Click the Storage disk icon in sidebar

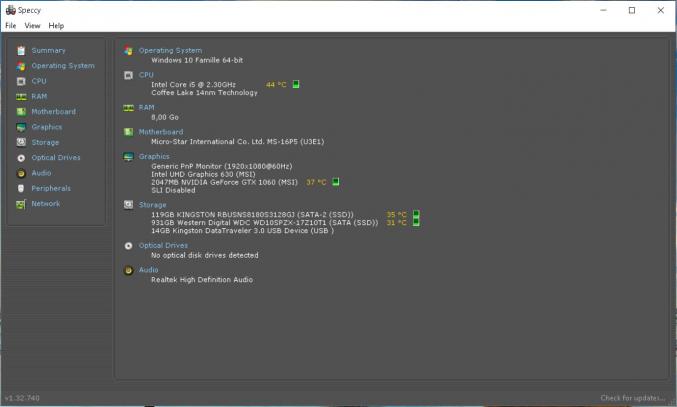coord(21,142)
